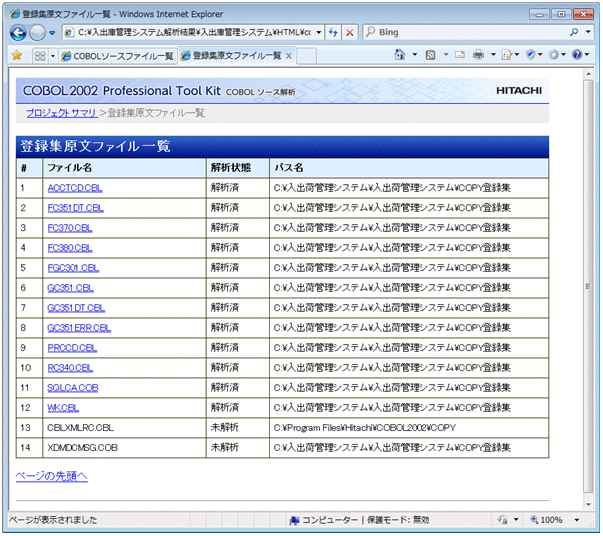Stop loading with the red X icon
Viewport: 603px width, 536px height.
350,32
